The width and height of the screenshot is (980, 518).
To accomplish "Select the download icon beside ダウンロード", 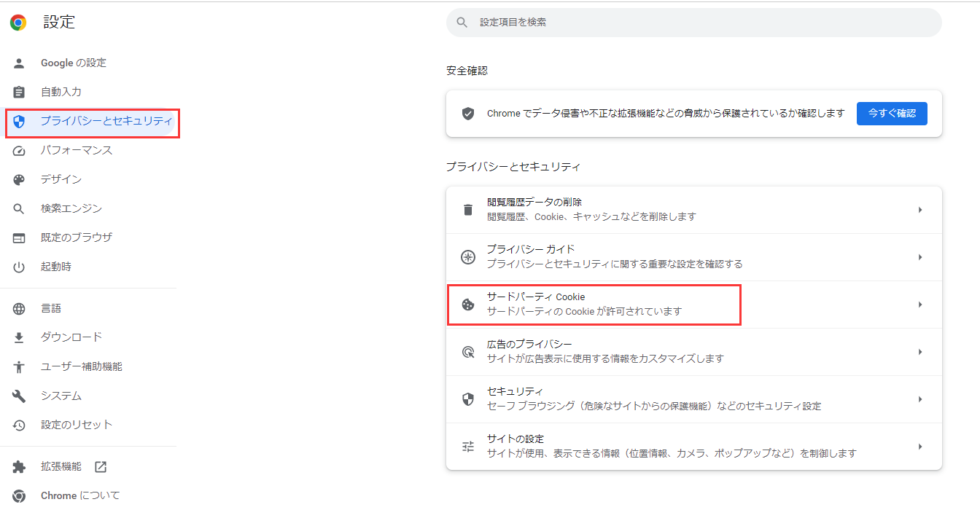I will click(x=18, y=337).
